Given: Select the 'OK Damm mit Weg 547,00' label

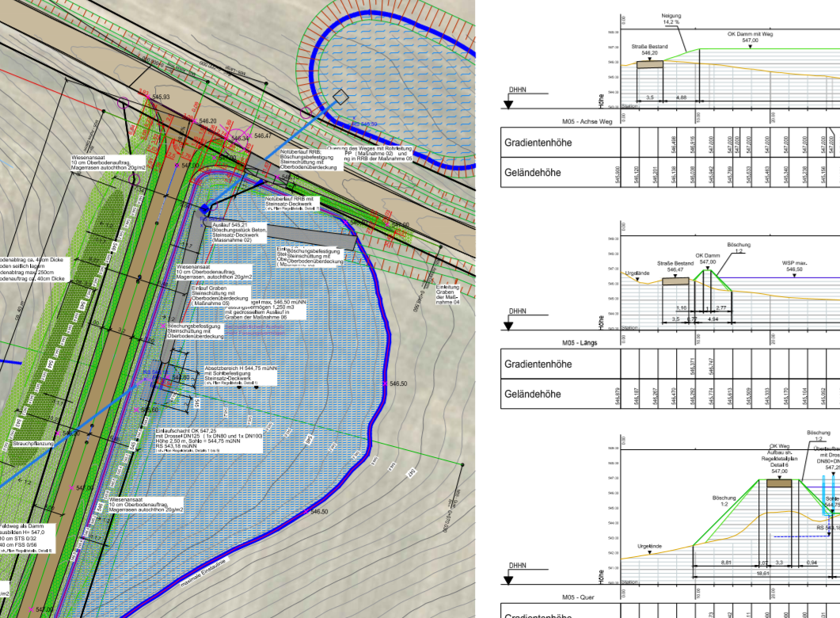Looking at the screenshot, I should point(750,37).
